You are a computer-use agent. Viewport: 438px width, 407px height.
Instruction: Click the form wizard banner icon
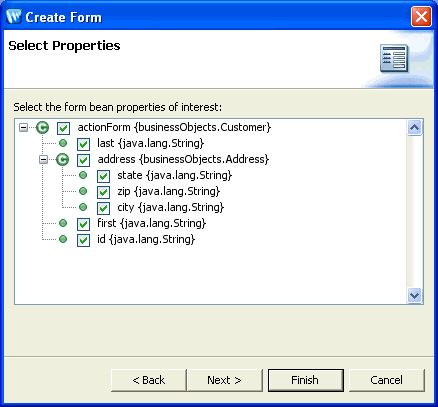(x=394, y=59)
